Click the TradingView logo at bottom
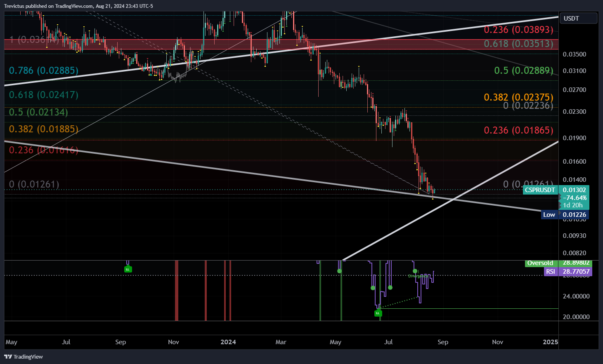This screenshot has height=364, width=603. point(24,357)
